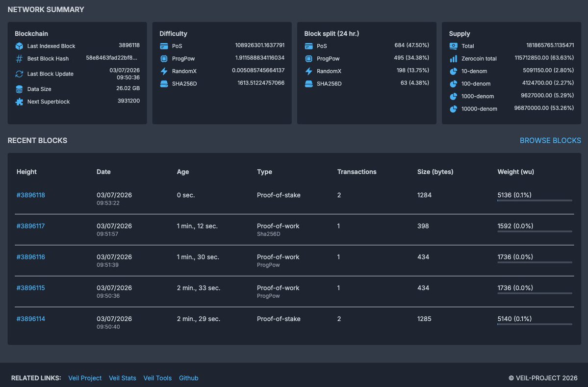
Task: Click the RandomX difficulty value 0.005085745664137
Action: click(258, 70)
